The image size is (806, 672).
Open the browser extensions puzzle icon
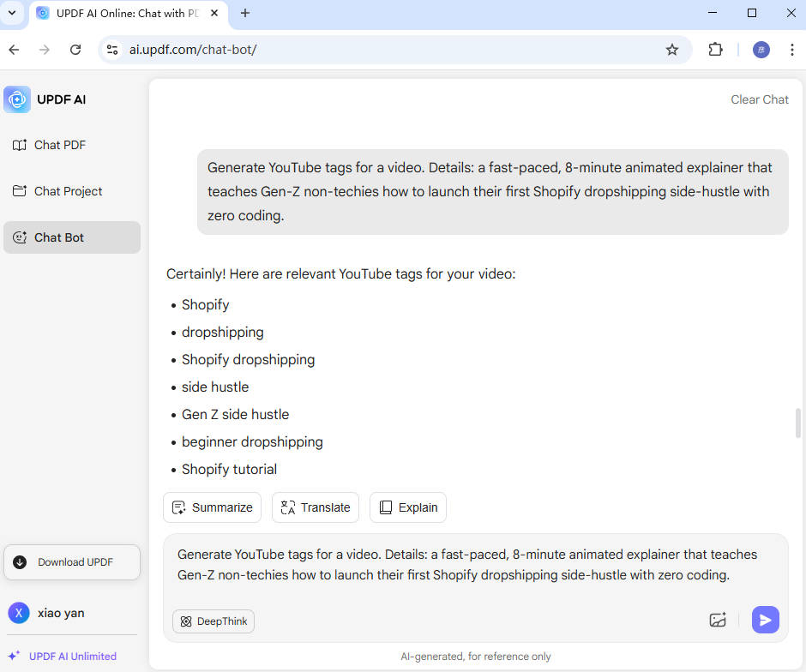(x=715, y=50)
